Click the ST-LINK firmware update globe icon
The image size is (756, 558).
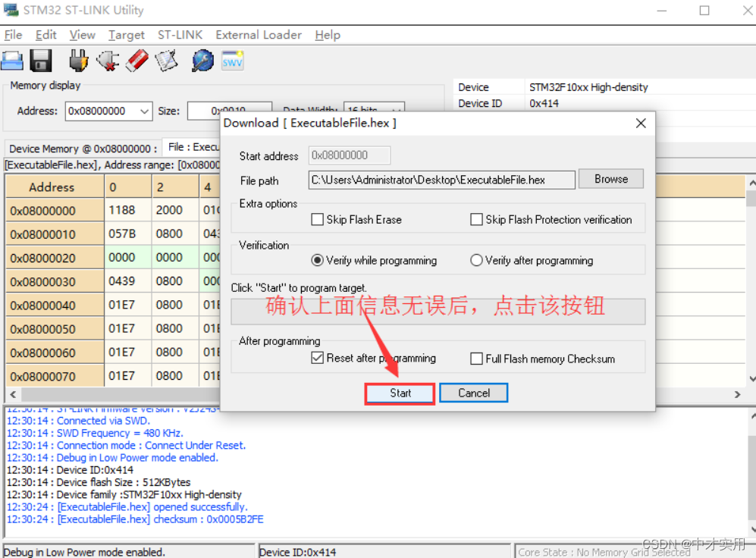(x=202, y=61)
